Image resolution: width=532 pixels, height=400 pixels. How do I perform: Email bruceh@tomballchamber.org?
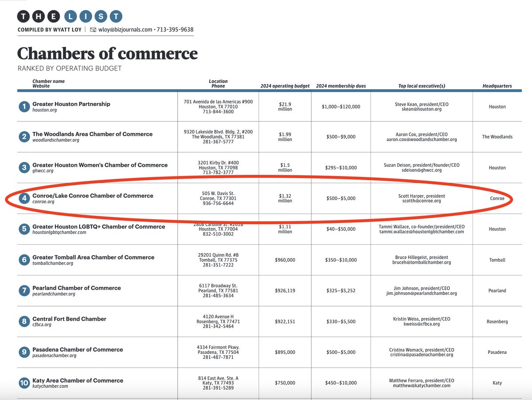click(x=422, y=263)
